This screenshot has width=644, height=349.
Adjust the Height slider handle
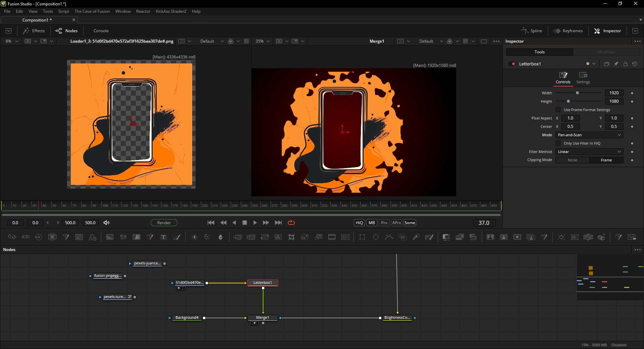568,101
